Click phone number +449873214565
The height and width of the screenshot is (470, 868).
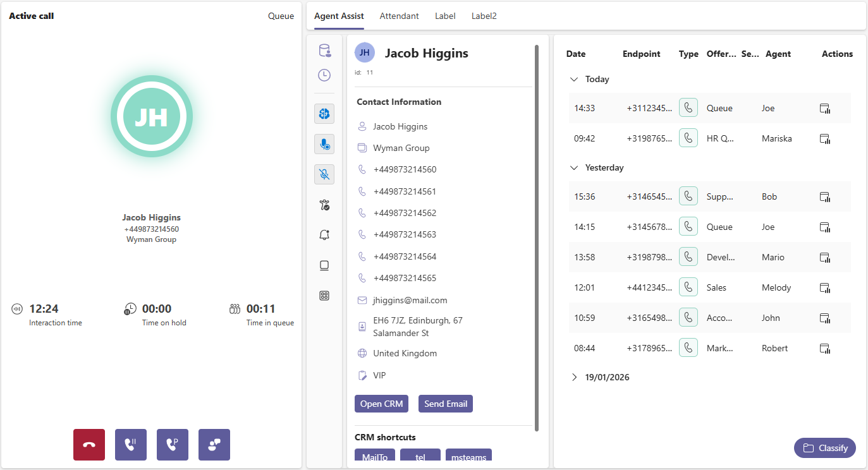tap(405, 278)
